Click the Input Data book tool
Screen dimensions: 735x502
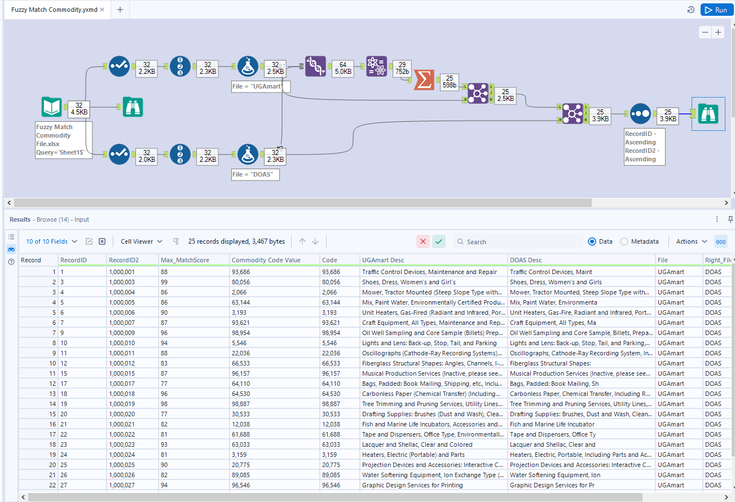[x=52, y=108]
